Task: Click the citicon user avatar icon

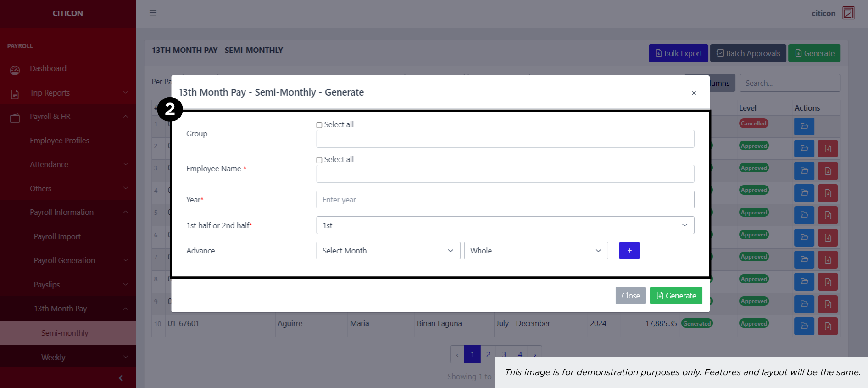Action: click(848, 13)
